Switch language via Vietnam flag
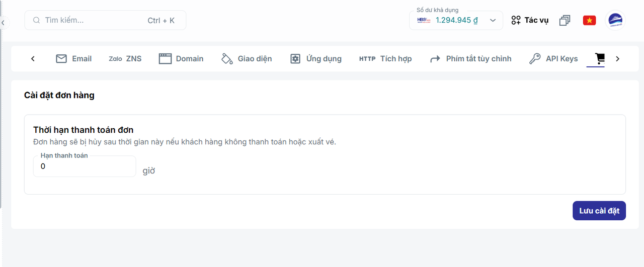 [589, 21]
